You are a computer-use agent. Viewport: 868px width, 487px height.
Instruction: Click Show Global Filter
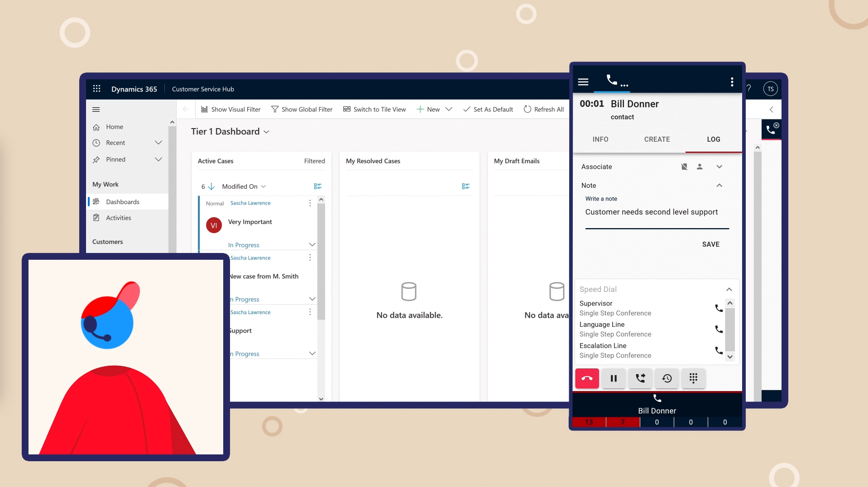[302, 110]
